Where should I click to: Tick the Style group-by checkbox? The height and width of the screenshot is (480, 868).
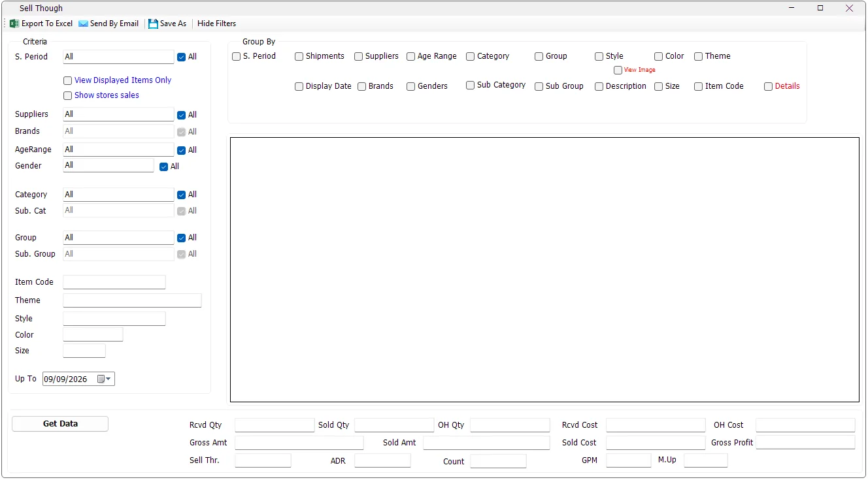pos(599,57)
